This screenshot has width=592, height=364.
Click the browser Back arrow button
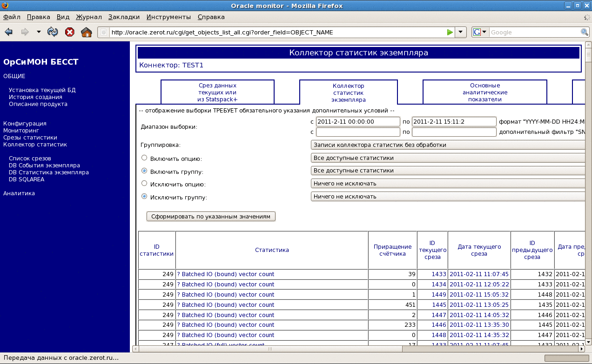(x=9, y=32)
